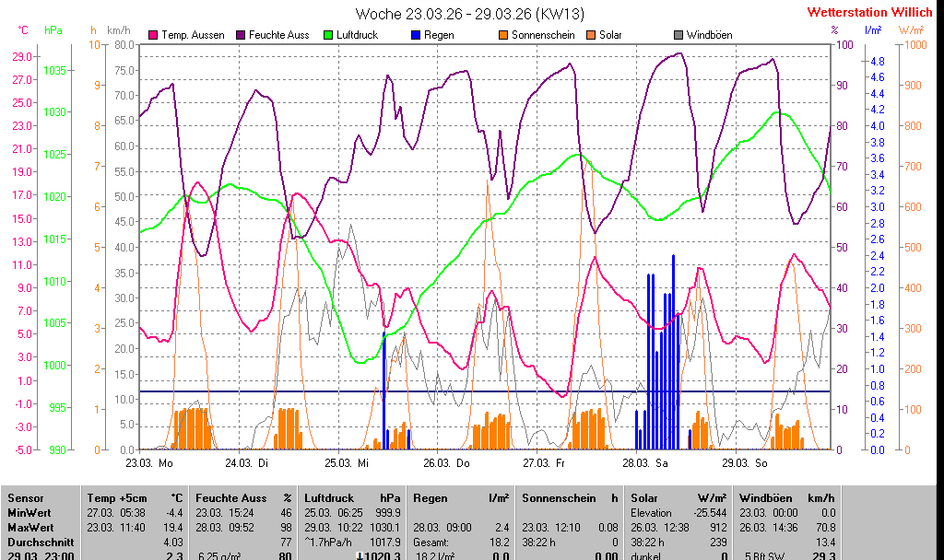Click the pink Temp. Aussen legend swatch
The width and height of the screenshot is (944, 560).
[x=152, y=35]
